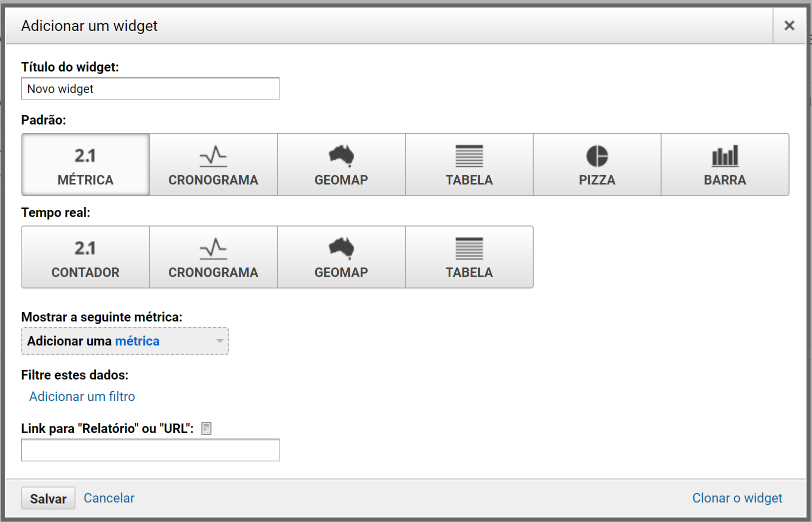Pick the GEOMAP widget under Padrão
The image size is (812, 522).
[341, 164]
